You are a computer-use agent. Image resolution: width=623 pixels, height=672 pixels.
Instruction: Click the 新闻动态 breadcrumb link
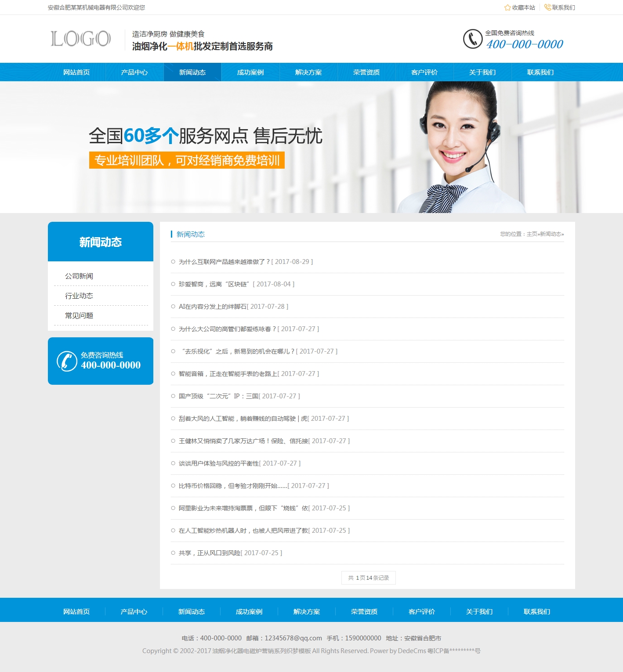coord(550,234)
